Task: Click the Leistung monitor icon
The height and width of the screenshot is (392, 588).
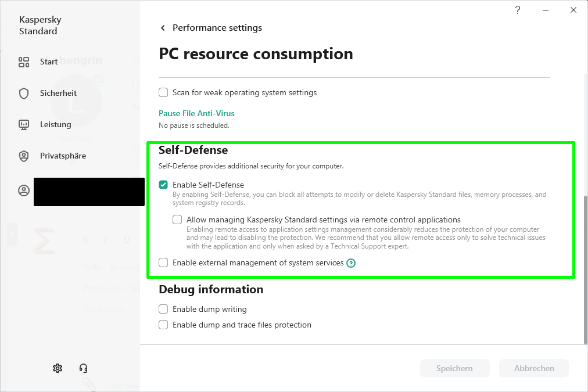Action: (x=24, y=125)
